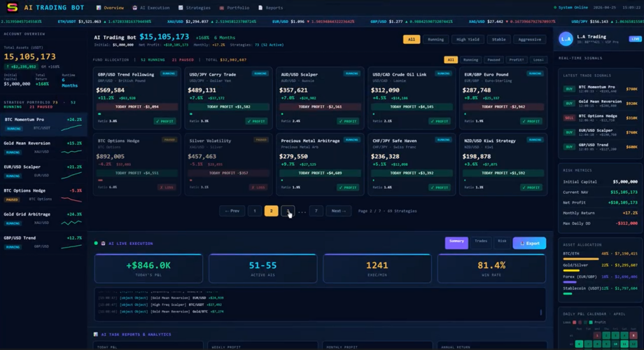
Task: Click the AI Trading Bot logo icon
Action: (13, 8)
